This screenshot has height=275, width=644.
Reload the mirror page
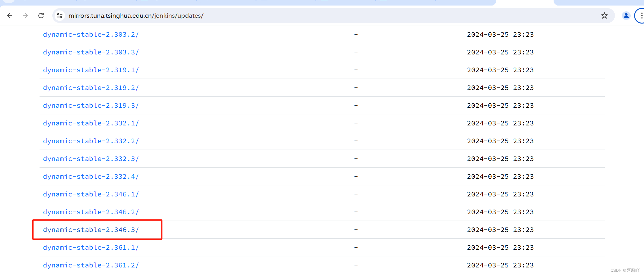(x=41, y=15)
